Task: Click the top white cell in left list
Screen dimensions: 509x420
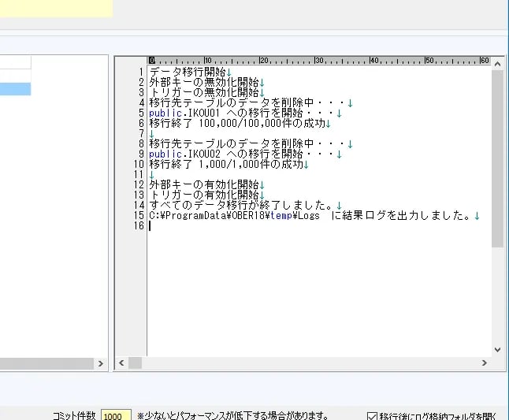Action: click(x=15, y=62)
